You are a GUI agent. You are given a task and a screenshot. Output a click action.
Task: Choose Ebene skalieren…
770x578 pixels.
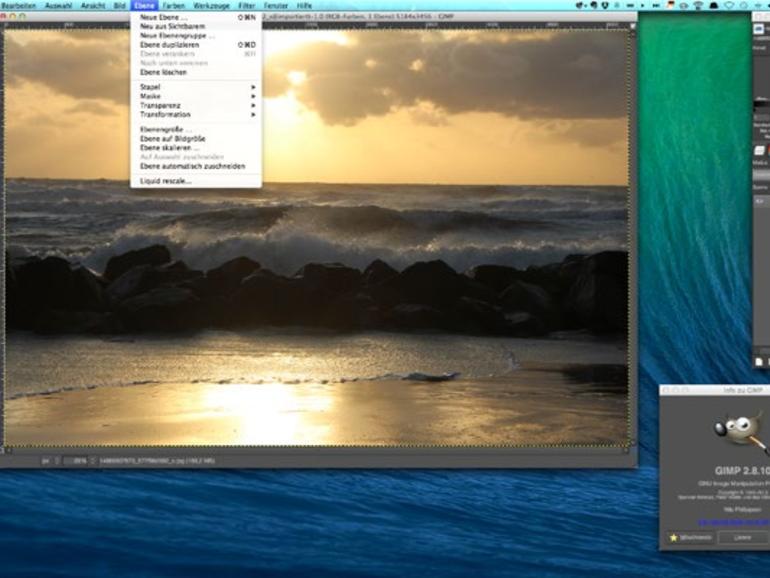196,148
